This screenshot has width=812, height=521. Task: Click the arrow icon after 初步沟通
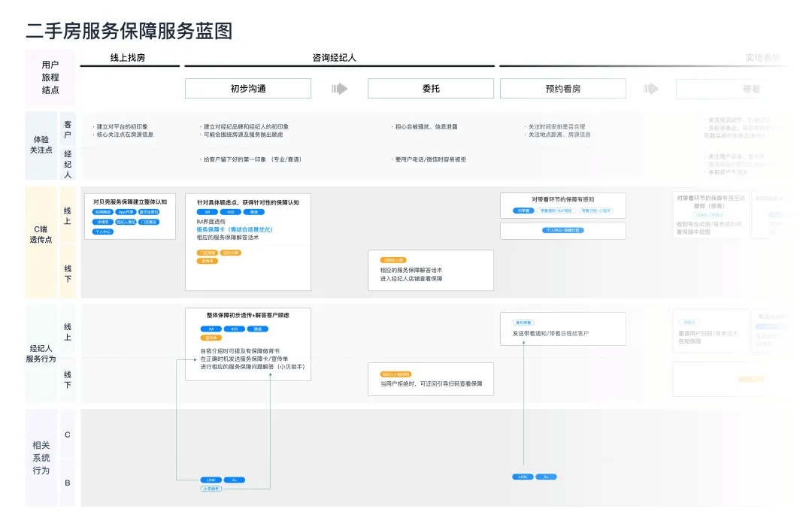point(339,89)
